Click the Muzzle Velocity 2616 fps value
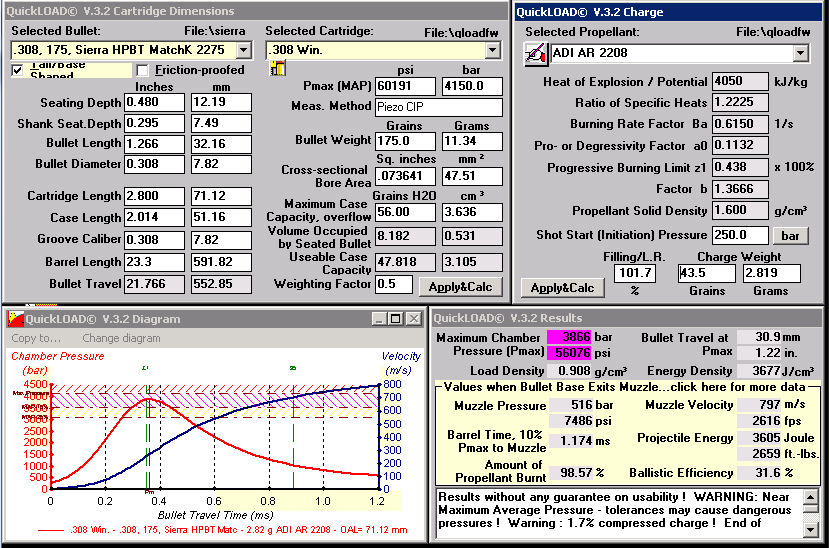This screenshot has height=548, width=829. 759,421
